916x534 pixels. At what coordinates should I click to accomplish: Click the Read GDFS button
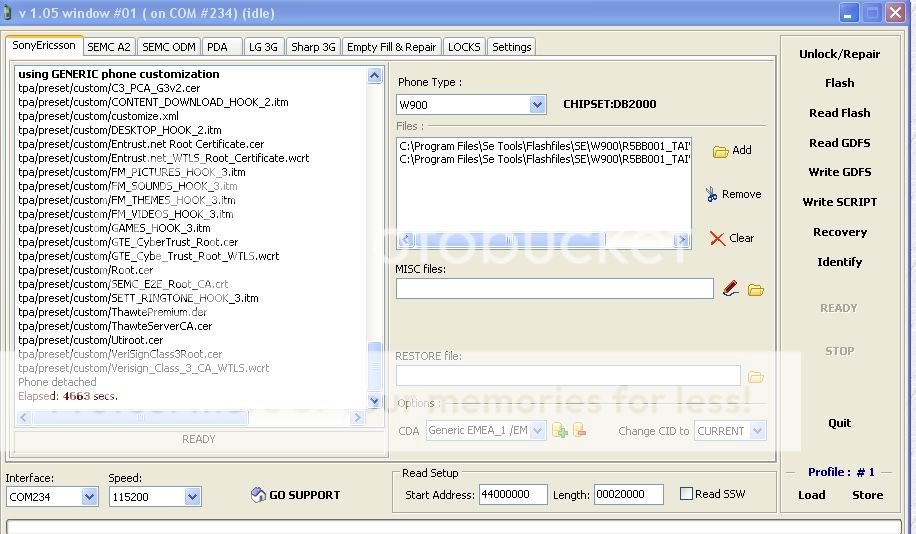(839, 143)
